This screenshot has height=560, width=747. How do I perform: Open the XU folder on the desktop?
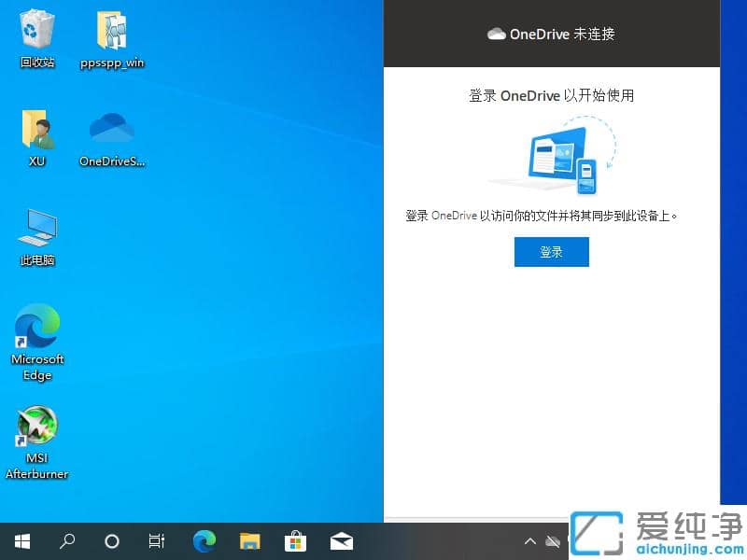click(x=36, y=131)
